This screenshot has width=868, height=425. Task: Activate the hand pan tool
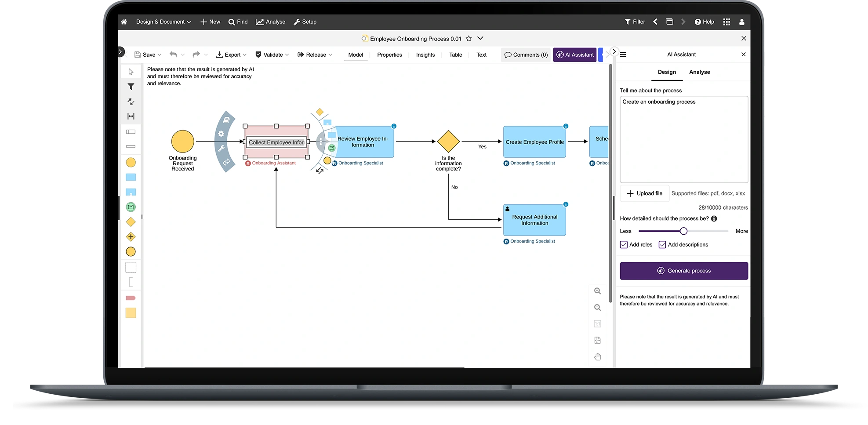pyautogui.click(x=597, y=357)
